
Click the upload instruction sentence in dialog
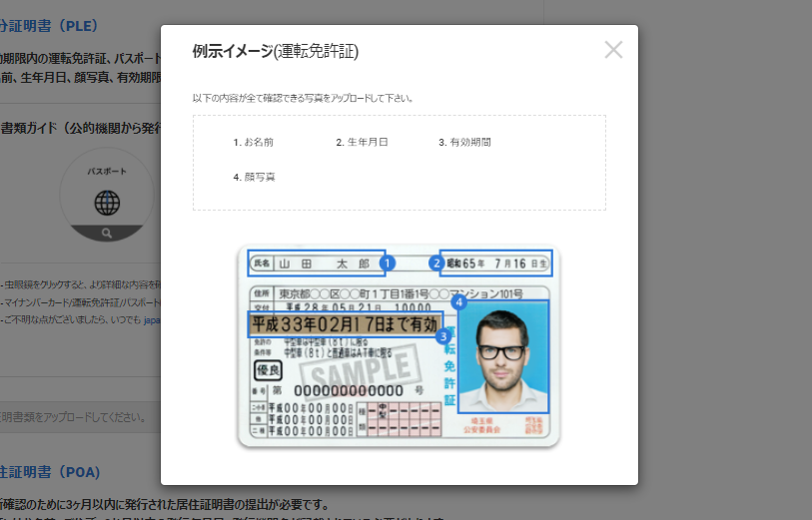tap(303, 98)
